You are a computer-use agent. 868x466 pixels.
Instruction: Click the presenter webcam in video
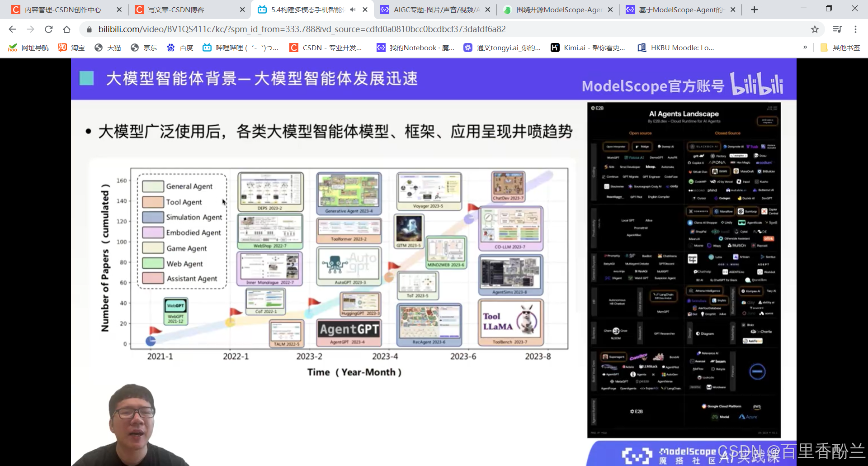[132, 425]
